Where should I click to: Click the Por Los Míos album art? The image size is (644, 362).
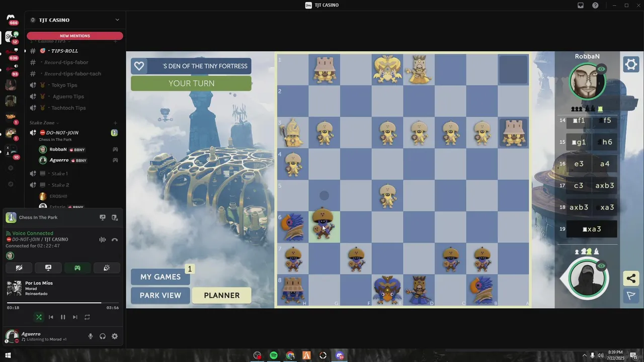pyautogui.click(x=14, y=288)
